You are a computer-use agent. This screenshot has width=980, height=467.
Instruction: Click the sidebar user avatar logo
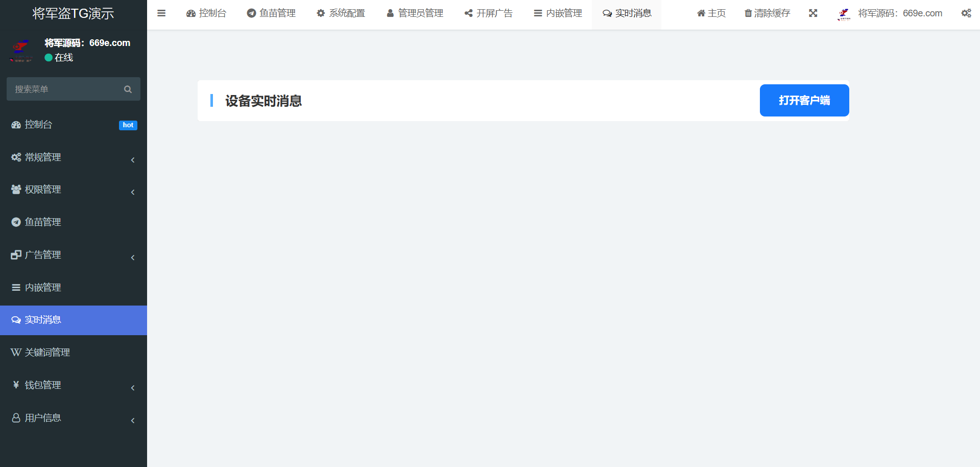[x=21, y=51]
